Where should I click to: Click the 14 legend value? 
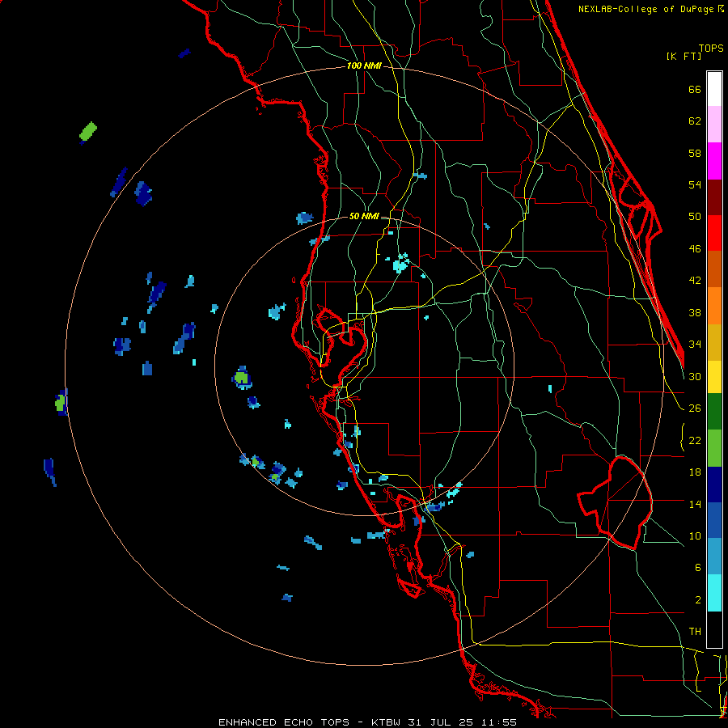click(x=695, y=504)
